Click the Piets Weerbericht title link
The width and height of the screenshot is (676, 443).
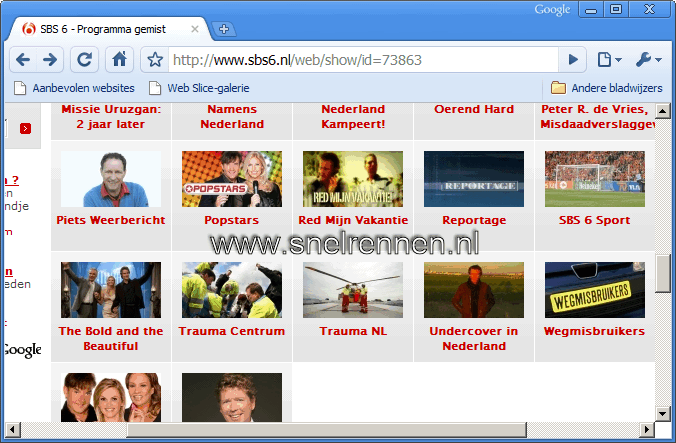pyautogui.click(x=111, y=220)
